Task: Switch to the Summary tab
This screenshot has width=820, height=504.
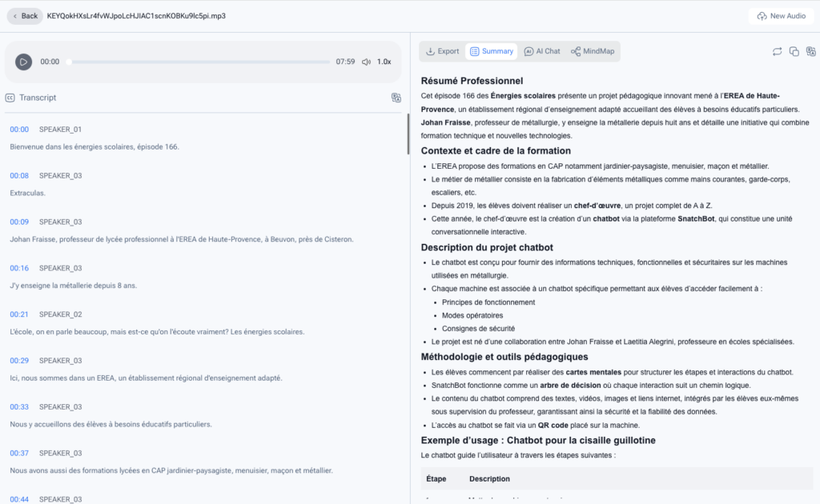Action: [x=491, y=51]
